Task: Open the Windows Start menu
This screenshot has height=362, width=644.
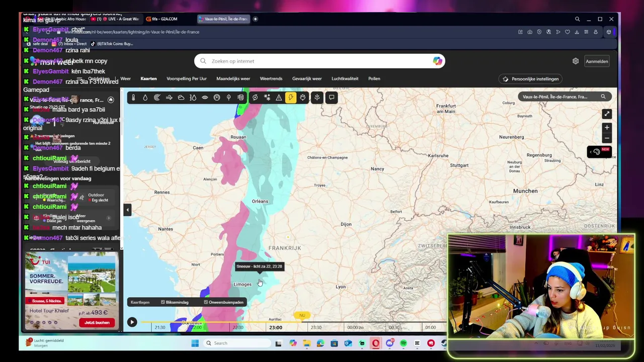Action: (x=195, y=343)
